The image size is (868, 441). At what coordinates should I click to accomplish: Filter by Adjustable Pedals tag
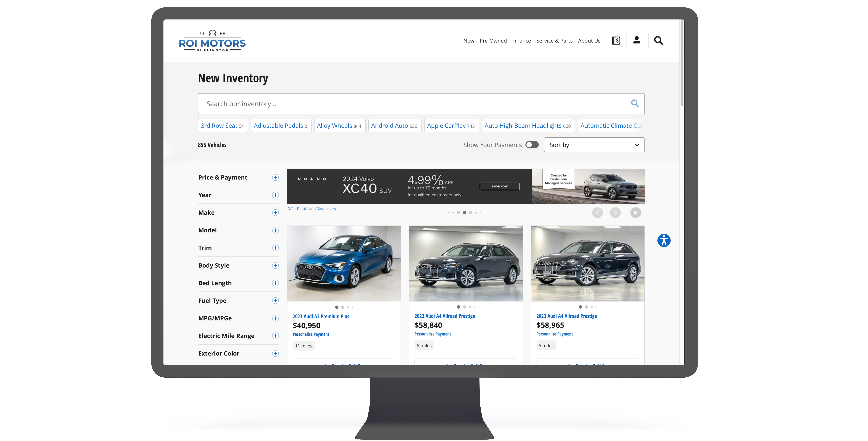[281, 126]
